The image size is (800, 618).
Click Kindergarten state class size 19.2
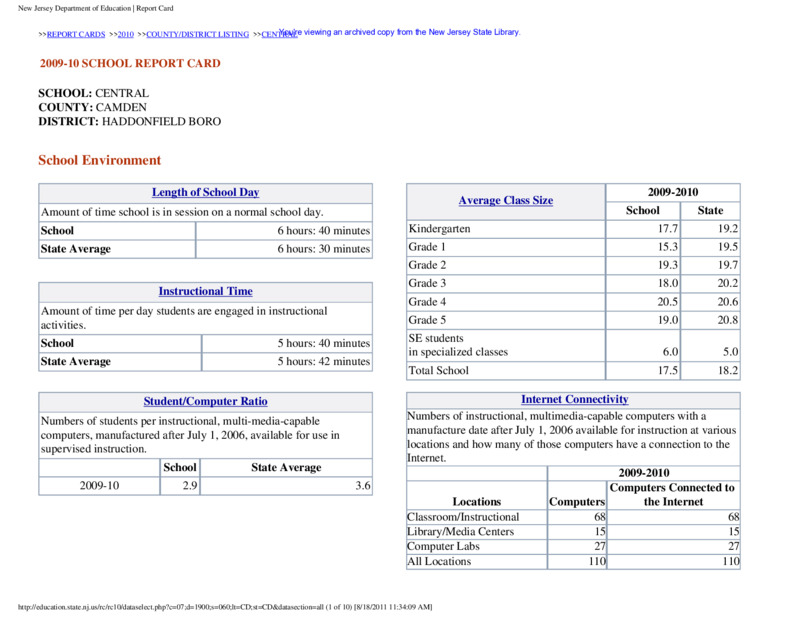tap(728, 229)
